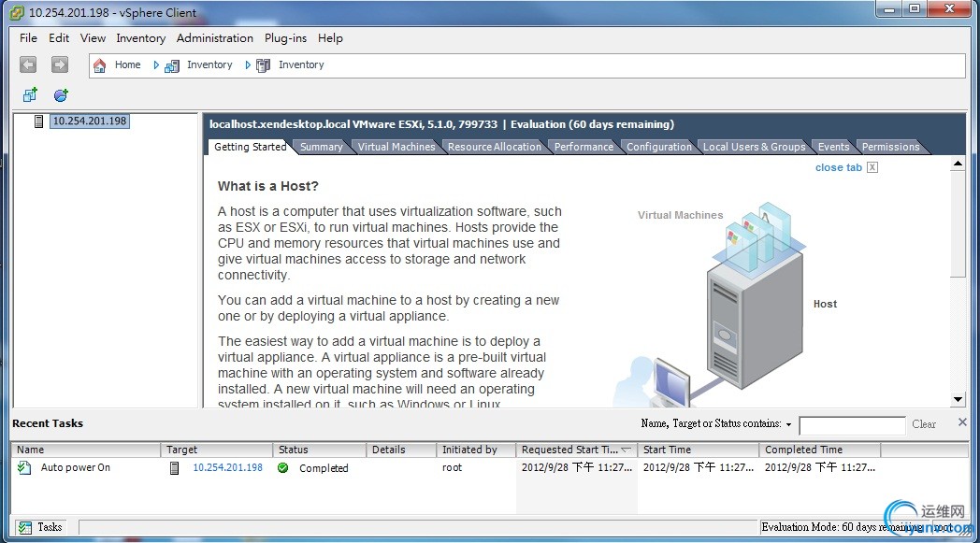The width and height of the screenshot is (980, 543).
Task: Expand the second breadcrumb arrow before Inventory
Action: pyautogui.click(x=248, y=65)
